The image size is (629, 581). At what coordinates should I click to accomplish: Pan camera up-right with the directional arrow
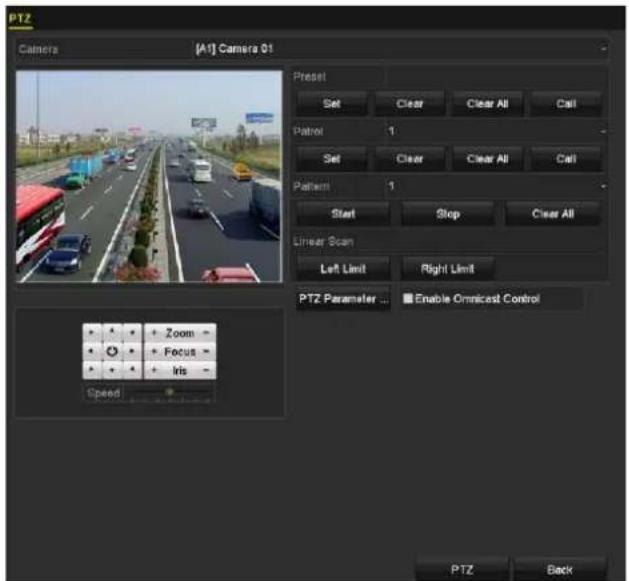click(x=132, y=333)
